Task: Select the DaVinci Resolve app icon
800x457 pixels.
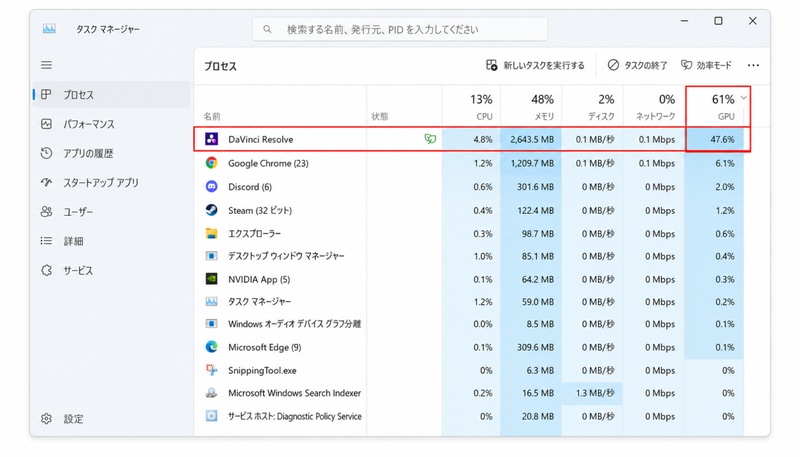Action: 211,139
